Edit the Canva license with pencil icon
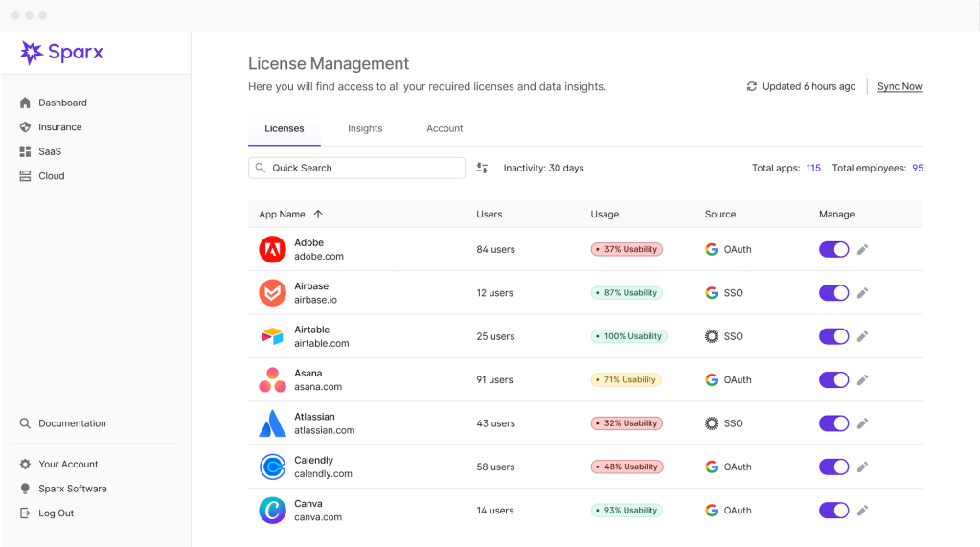This screenshot has width=980, height=547. pos(862,511)
